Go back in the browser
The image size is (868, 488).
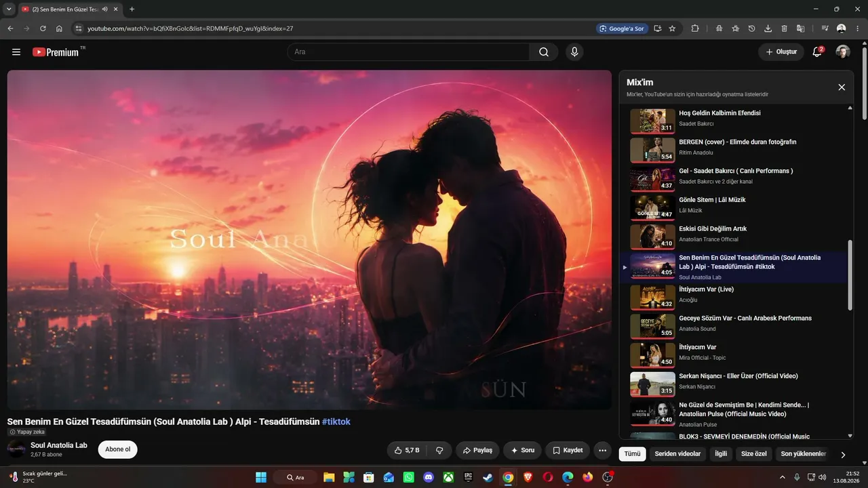[10, 28]
